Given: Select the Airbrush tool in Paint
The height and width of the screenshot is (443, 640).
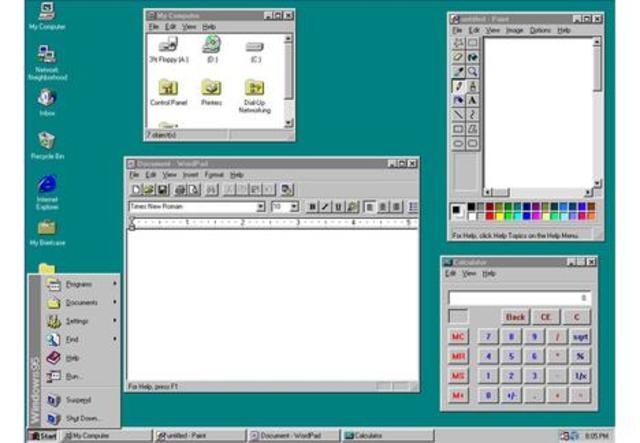Looking at the screenshot, I should click(x=458, y=100).
